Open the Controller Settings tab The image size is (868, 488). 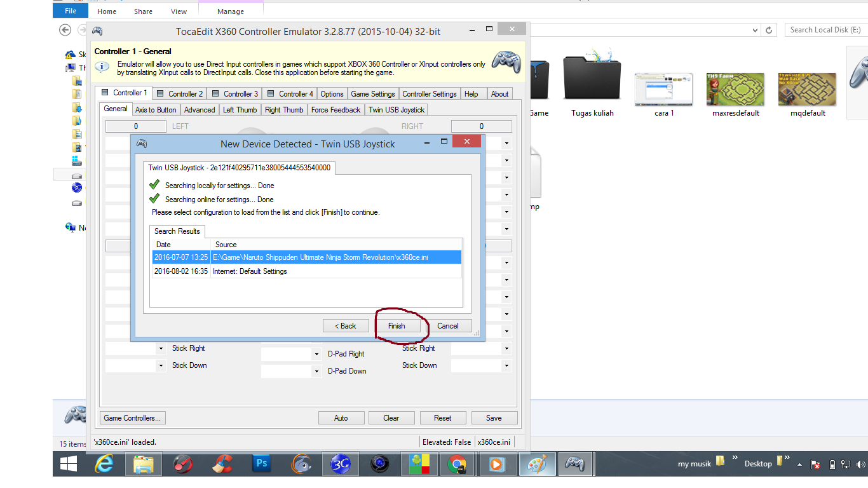[x=430, y=93]
